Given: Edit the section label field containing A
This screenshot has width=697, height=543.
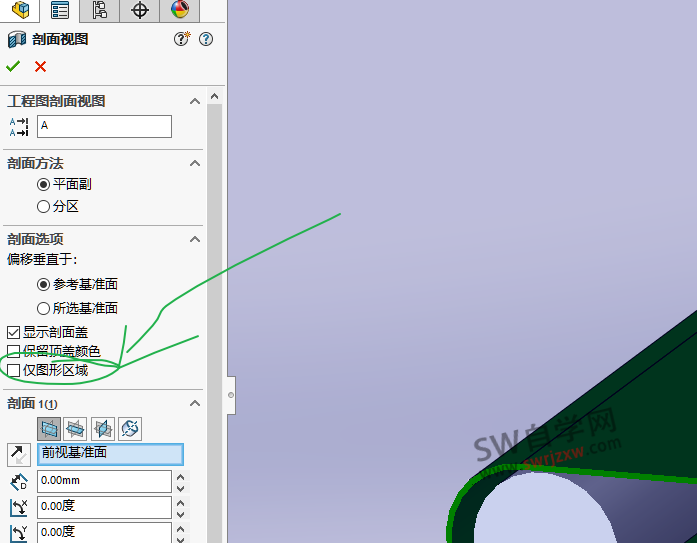Looking at the screenshot, I should coord(104,126).
